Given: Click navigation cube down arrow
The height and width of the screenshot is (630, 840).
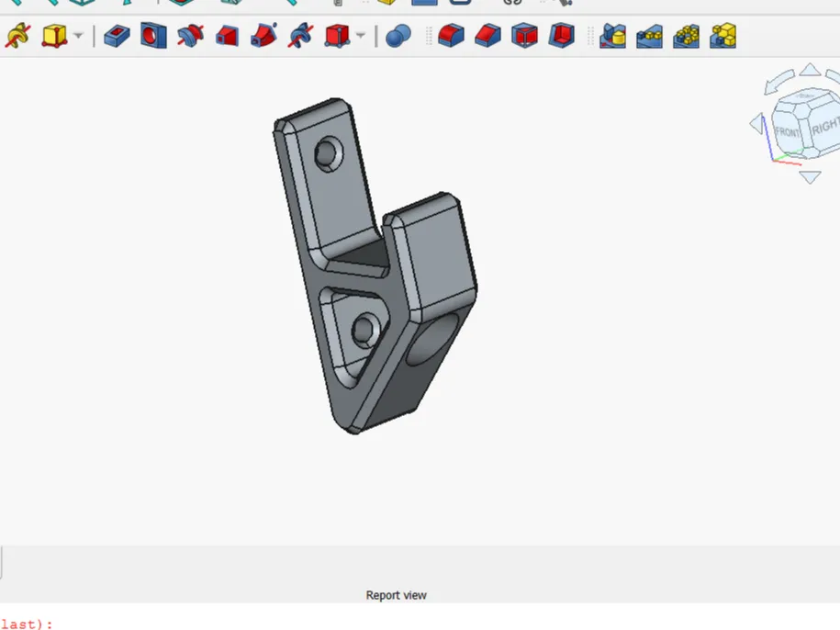Looking at the screenshot, I should (810, 176).
